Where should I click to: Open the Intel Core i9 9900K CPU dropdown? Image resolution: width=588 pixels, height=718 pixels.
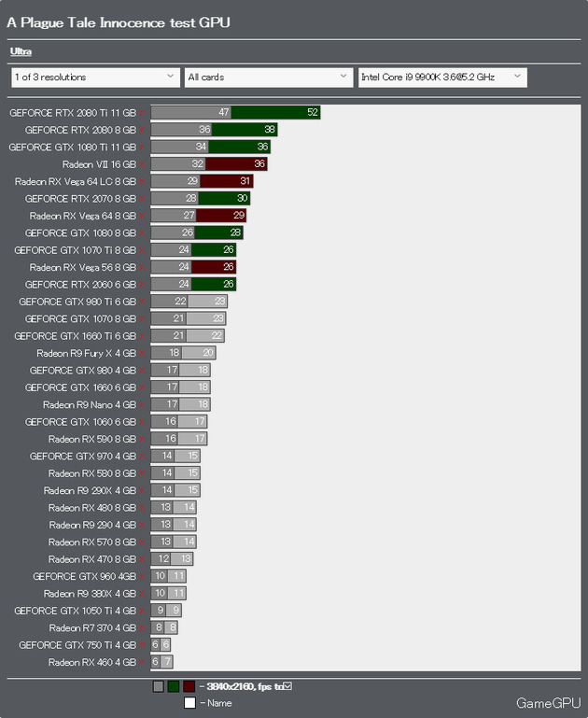click(442, 77)
